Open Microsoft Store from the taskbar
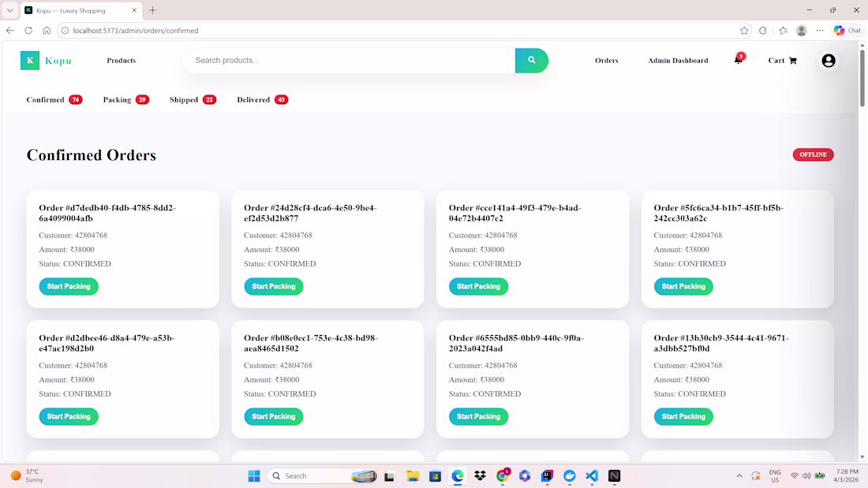The width and height of the screenshot is (868, 488). point(435,476)
